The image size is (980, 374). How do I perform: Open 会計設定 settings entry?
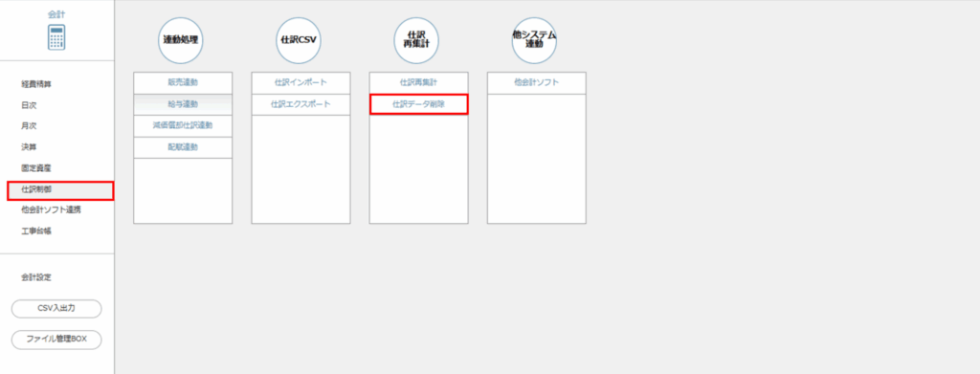coord(36,276)
